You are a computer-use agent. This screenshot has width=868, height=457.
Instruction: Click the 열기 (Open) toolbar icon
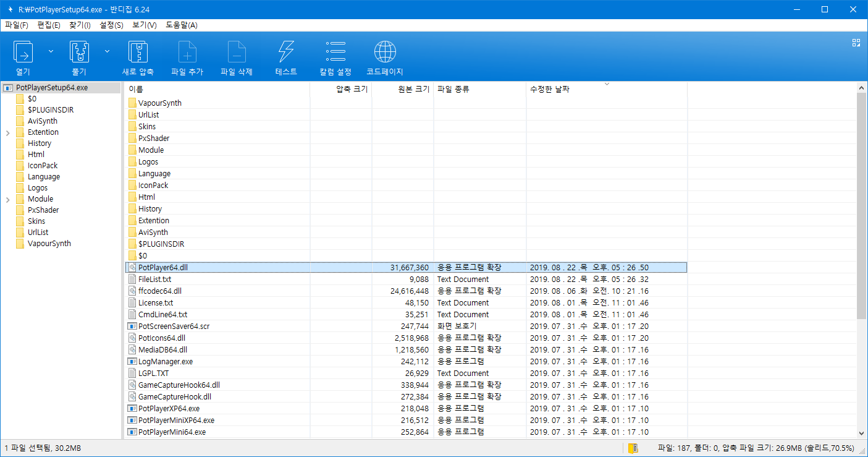[x=23, y=51]
